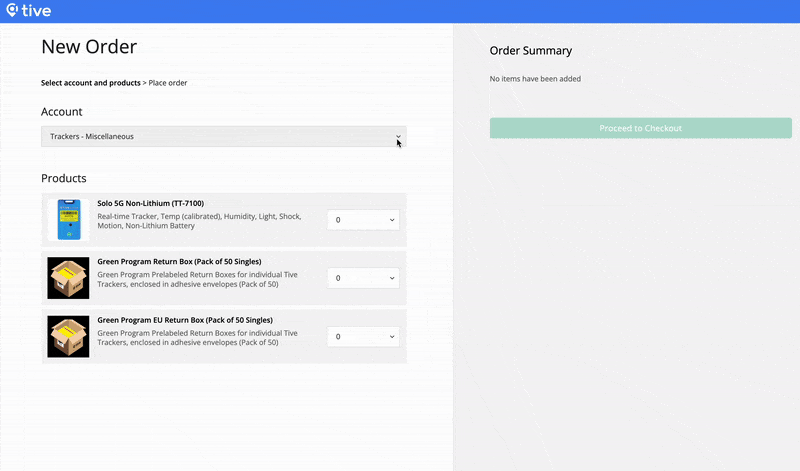800x471 pixels.
Task: Click Green Program EU Return Box title
Action: coord(185,320)
